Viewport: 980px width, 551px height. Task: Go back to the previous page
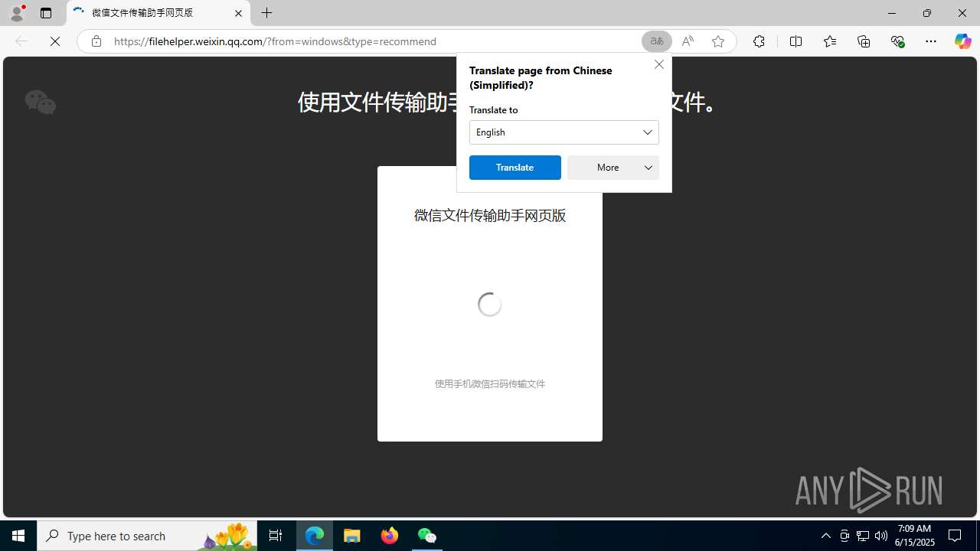click(21, 41)
